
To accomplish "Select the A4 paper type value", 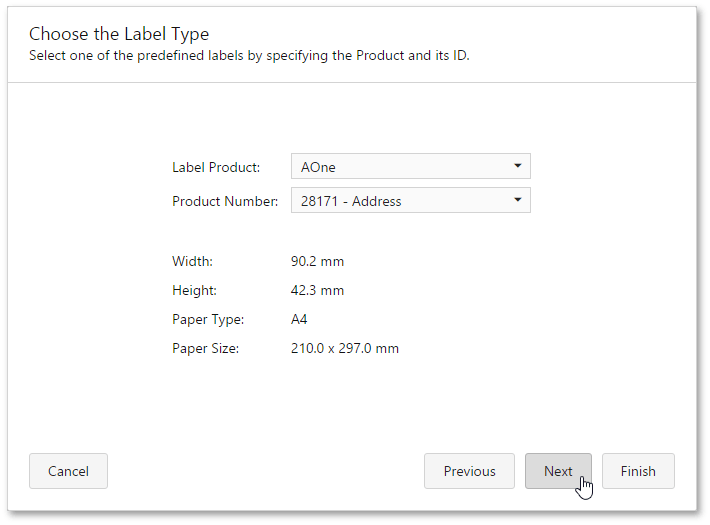I will click(299, 319).
